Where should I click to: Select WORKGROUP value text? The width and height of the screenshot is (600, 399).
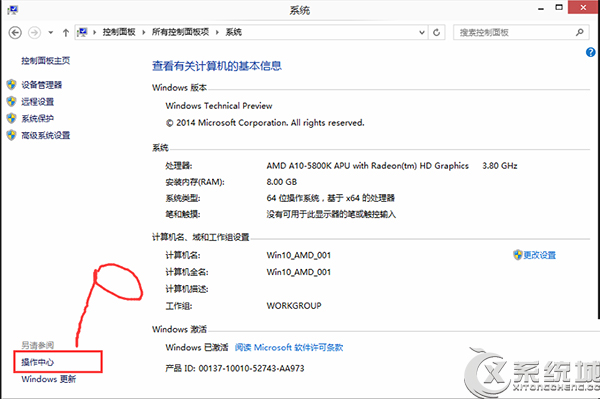click(294, 306)
